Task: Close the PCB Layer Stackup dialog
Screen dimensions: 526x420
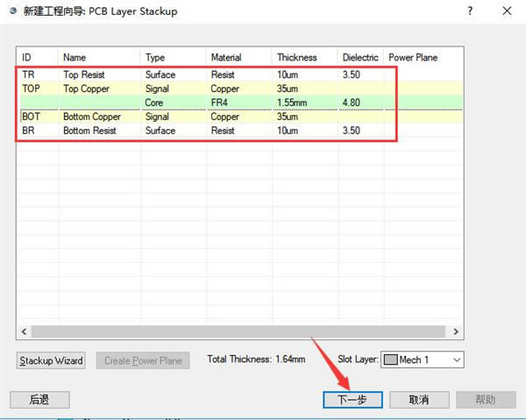Action: point(507,12)
